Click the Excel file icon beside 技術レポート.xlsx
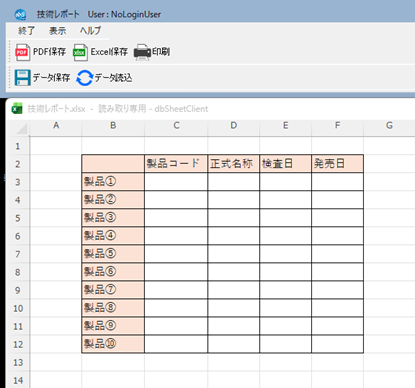The width and height of the screenshot is (415, 388). pyautogui.click(x=17, y=109)
